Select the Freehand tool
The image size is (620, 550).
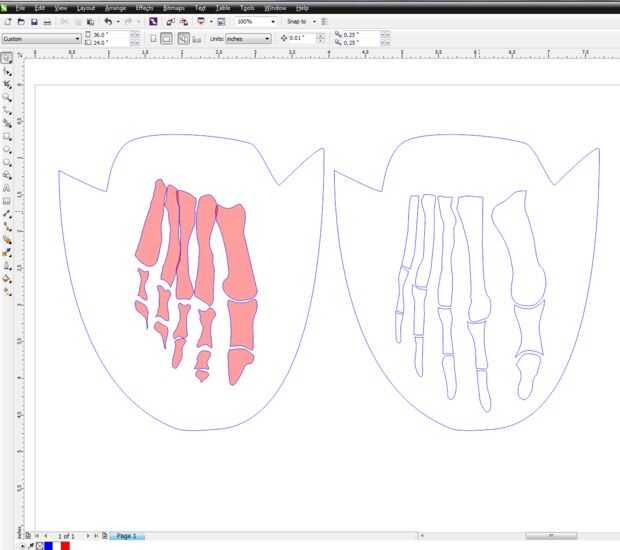(x=7, y=110)
